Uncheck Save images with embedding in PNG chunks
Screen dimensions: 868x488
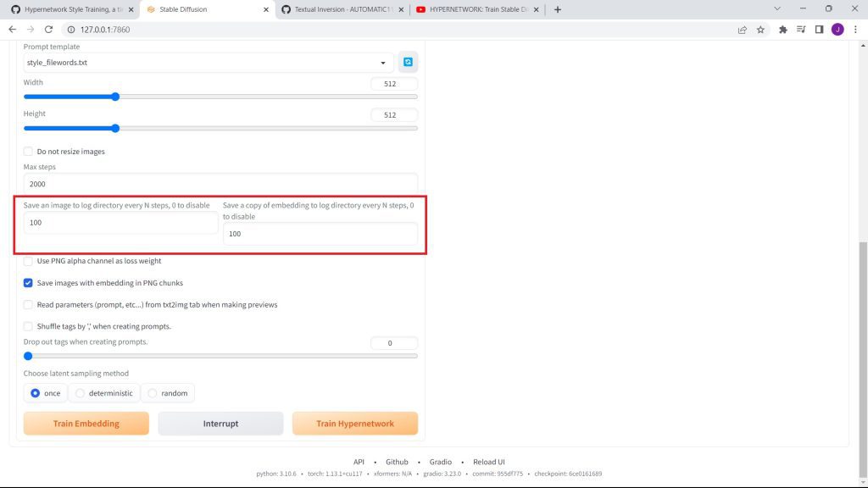click(29, 283)
